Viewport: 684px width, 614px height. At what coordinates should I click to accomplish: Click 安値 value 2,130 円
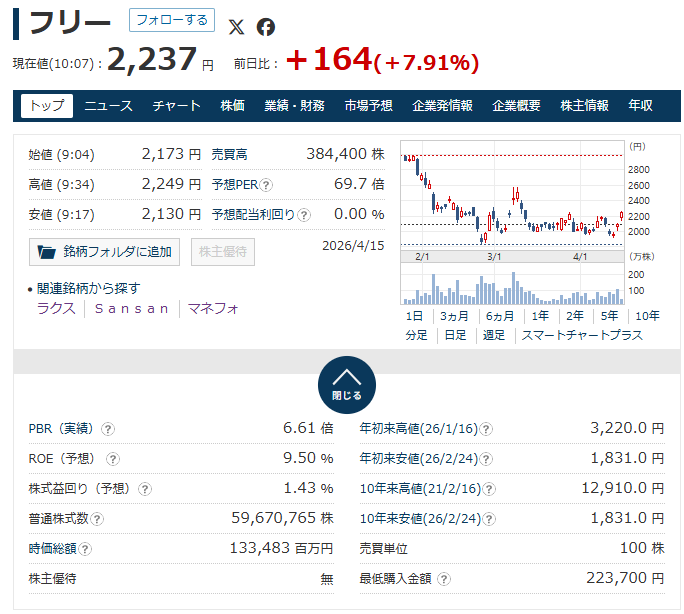coord(171,214)
